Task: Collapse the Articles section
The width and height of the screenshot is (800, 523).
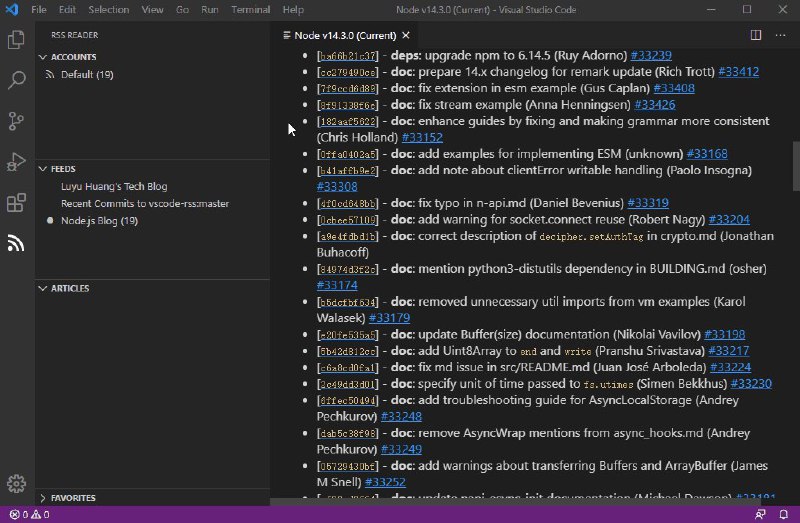Action: point(69,288)
